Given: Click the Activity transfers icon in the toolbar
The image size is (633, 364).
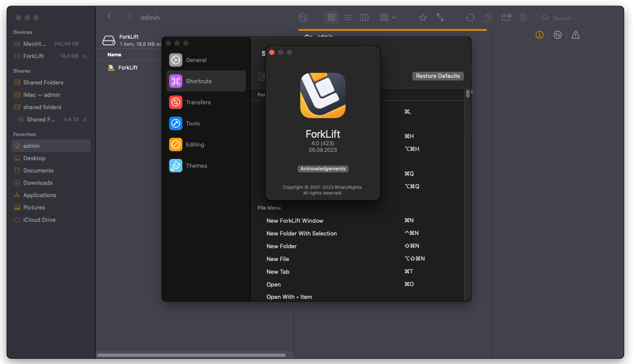Looking at the screenshot, I should pyautogui.click(x=303, y=18).
